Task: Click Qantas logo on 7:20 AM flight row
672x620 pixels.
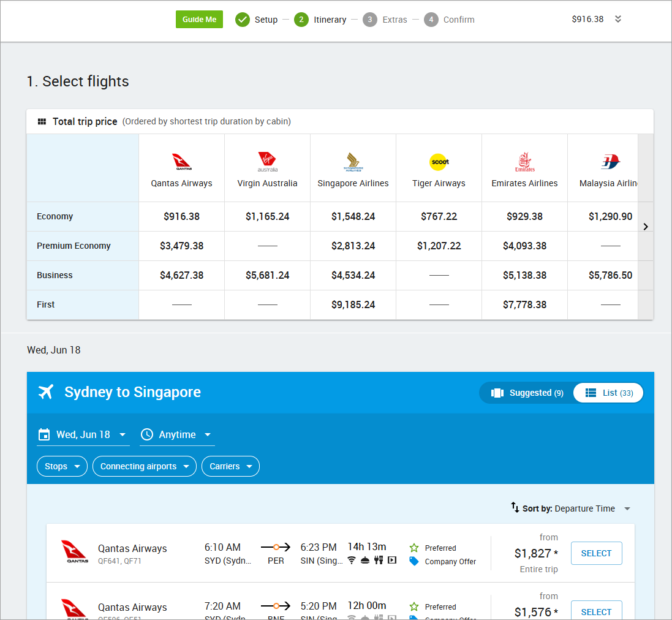Action: point(74,610)
